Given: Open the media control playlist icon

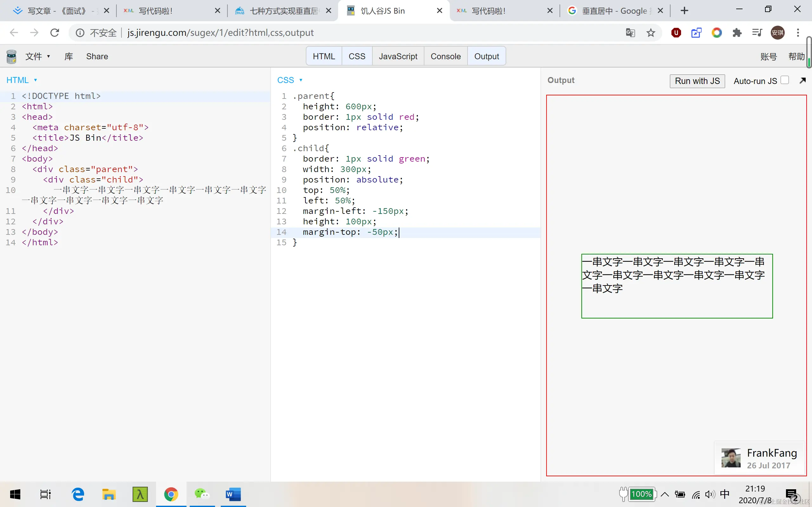Looking at the screenshot, I should [757, 33].
